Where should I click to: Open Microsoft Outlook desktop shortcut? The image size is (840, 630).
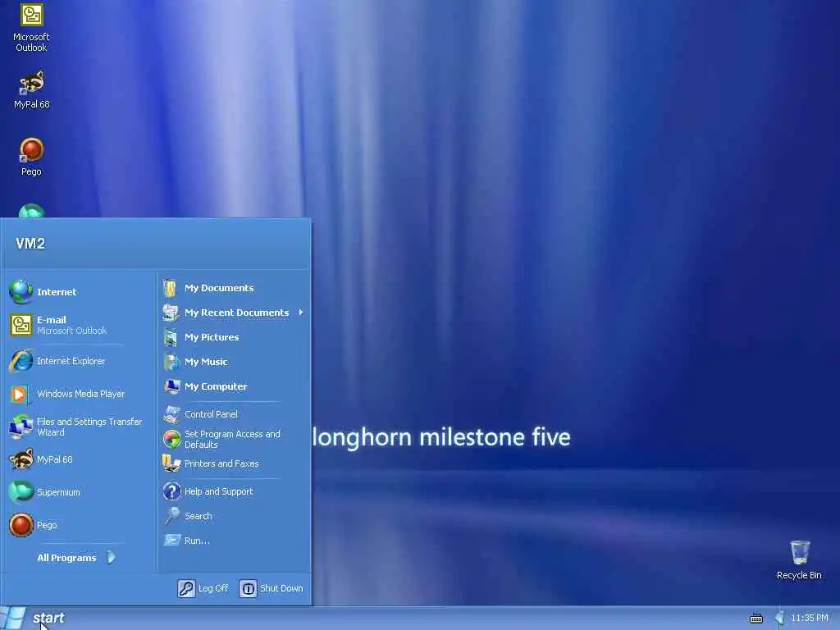click(31, 27)
